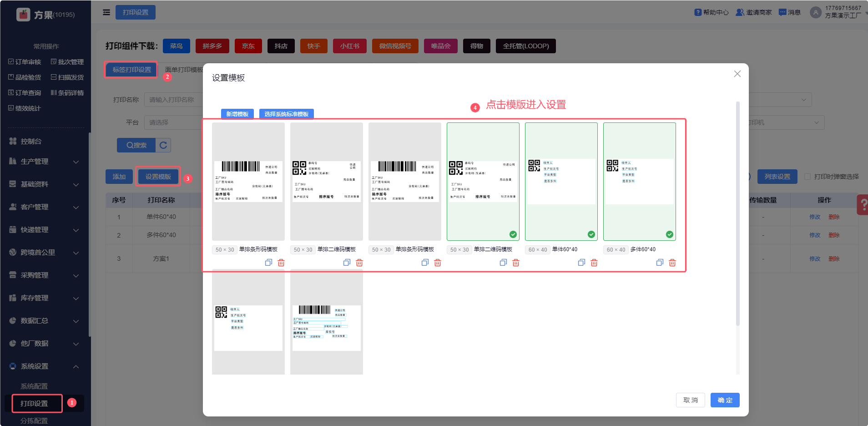
Task: Open 系统配置 in sidebar
Action: 34,386
